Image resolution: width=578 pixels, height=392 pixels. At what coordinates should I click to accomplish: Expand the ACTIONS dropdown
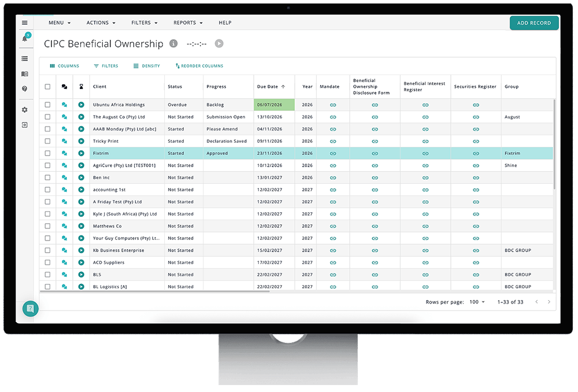[x=101, y=23]
